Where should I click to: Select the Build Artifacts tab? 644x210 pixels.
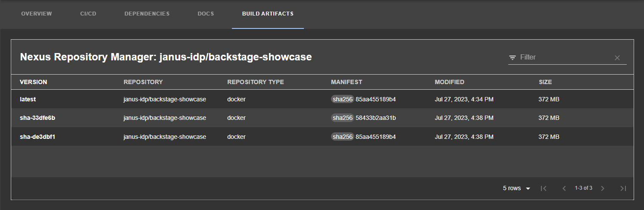coord(268,14)
